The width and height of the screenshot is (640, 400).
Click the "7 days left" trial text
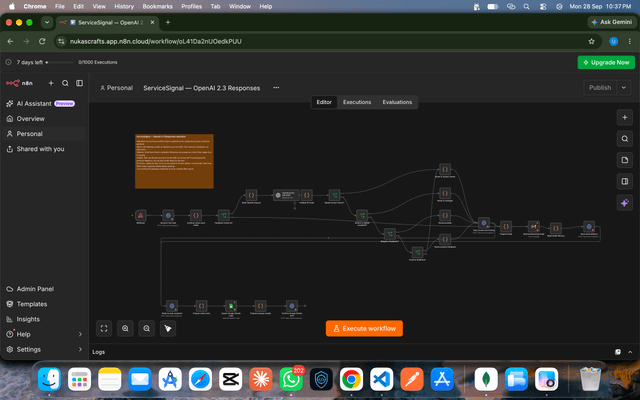coord(30,62)
